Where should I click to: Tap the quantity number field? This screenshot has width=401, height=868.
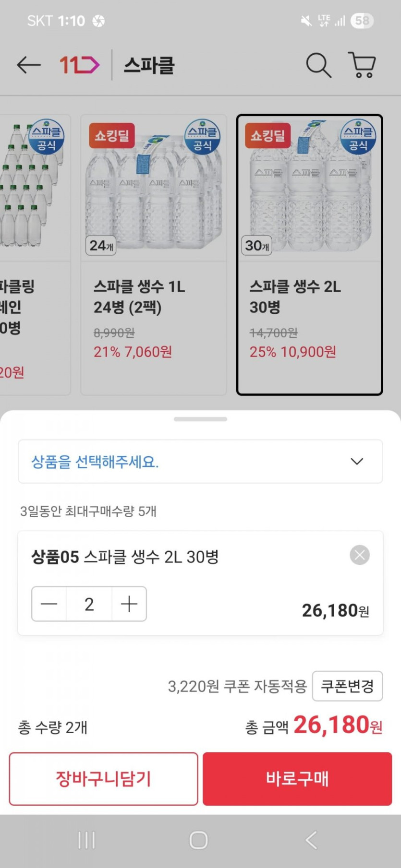pos(89,604)
